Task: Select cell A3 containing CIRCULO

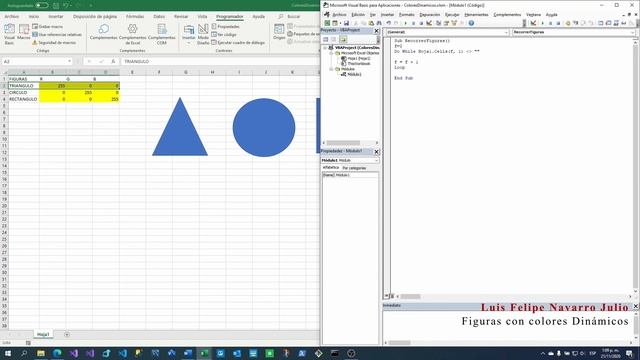Action: [24, 93]
